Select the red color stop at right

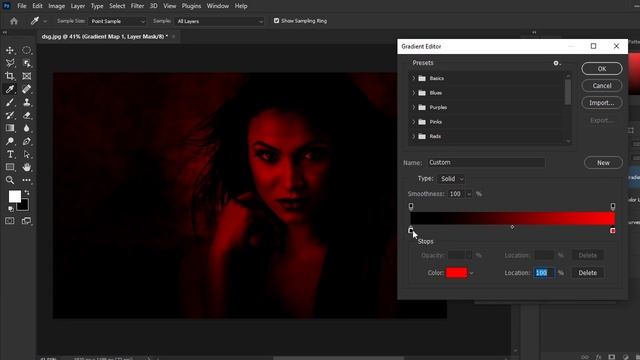[613, 230]
